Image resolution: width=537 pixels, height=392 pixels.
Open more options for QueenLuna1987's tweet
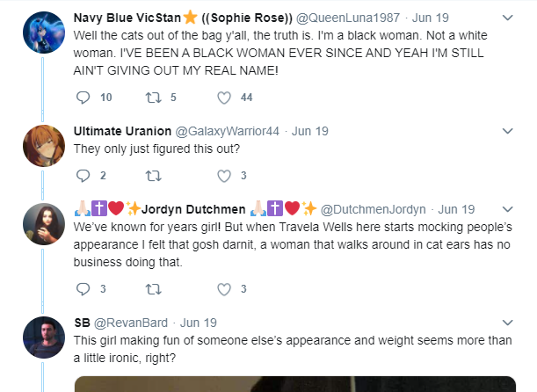pos(507,18)
